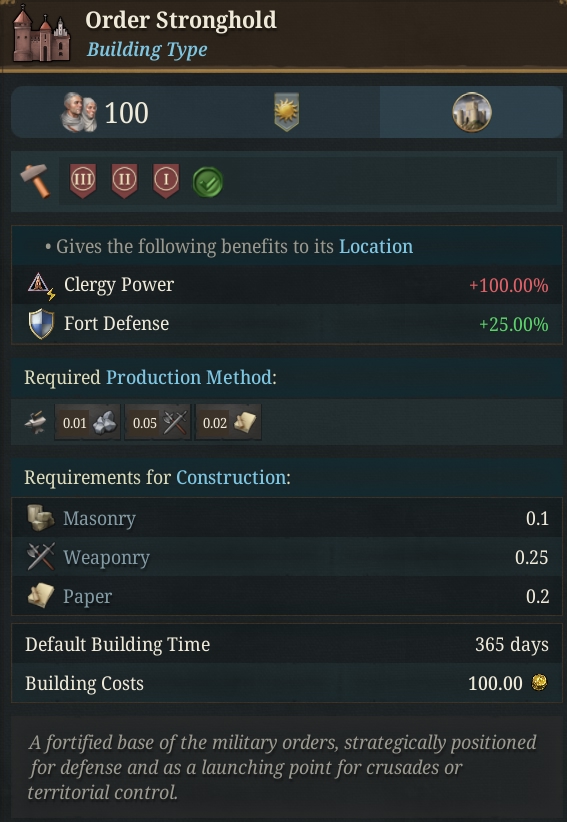This screenshot has height=822, width=567.
Task: Click the 0.05 weaponry input good
Action: 158,422
